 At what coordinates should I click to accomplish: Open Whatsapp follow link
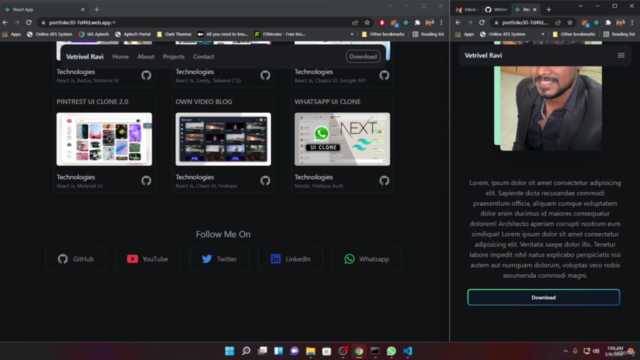(367, 259)
